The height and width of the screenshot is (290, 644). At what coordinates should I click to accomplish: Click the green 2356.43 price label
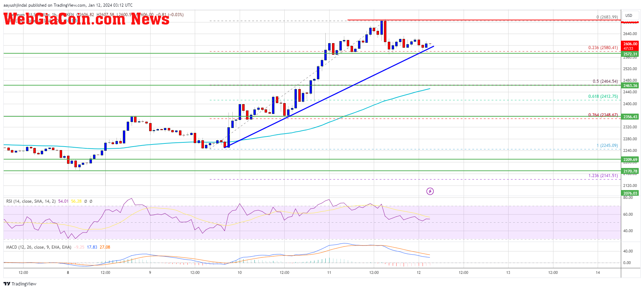click(630, 117)
